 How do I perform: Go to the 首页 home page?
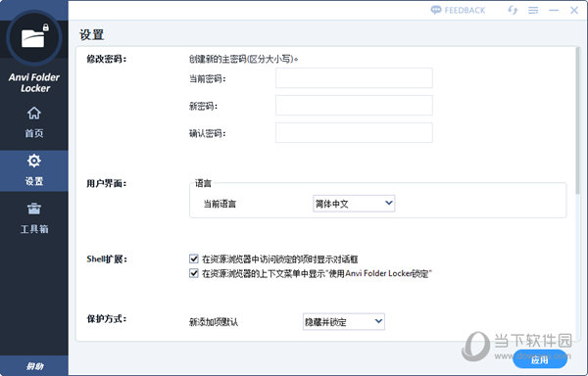(x=34, y=122)
